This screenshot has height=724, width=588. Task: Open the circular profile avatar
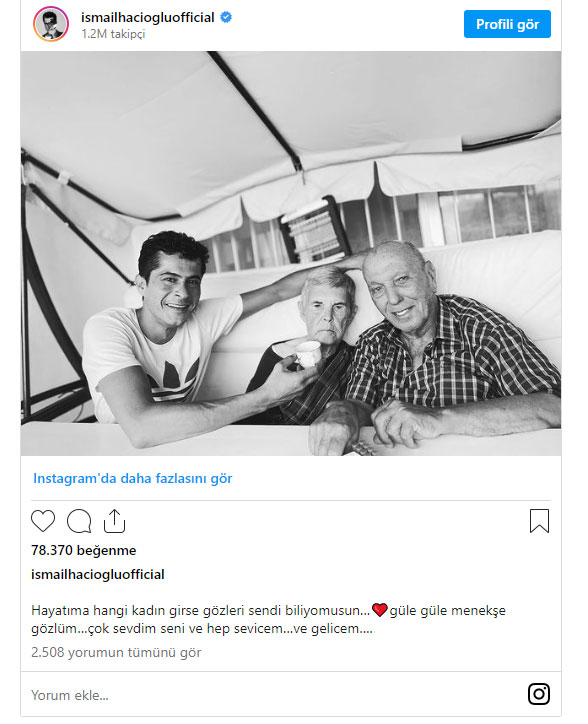(x=51, y=24)
